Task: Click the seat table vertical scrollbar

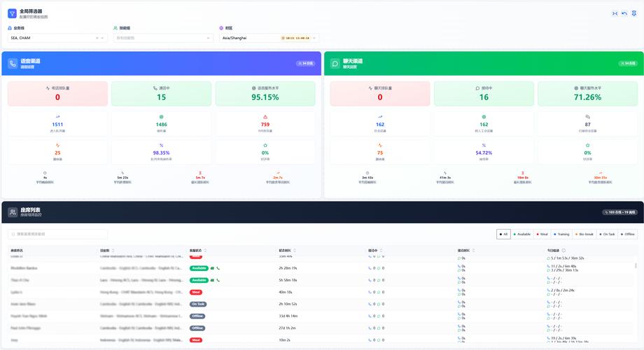Action: point(636,266)
